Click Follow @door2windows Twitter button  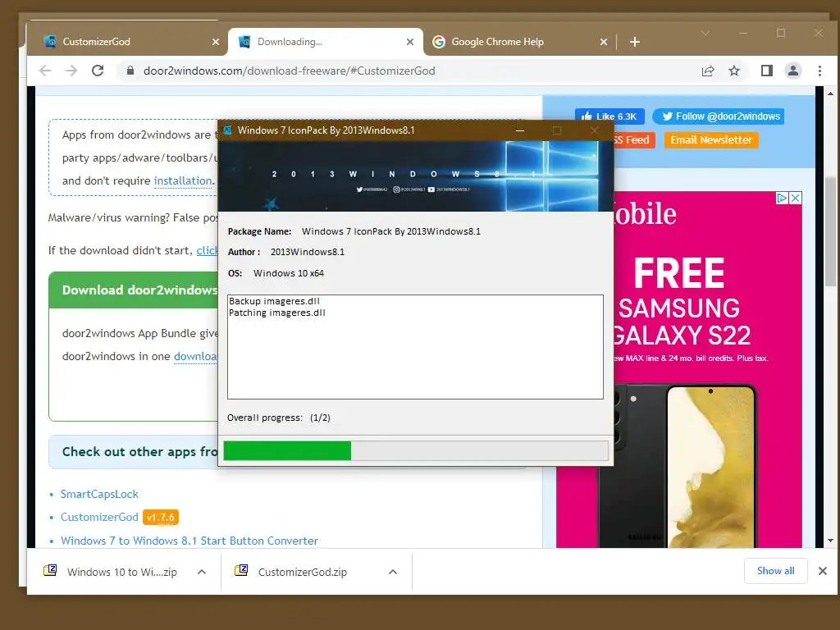tap(719, 116)
